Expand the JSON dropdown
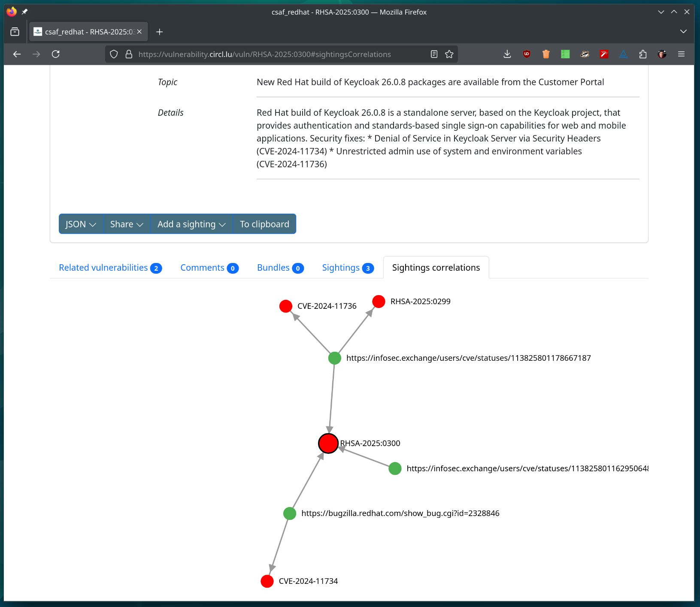 [81, 224]
